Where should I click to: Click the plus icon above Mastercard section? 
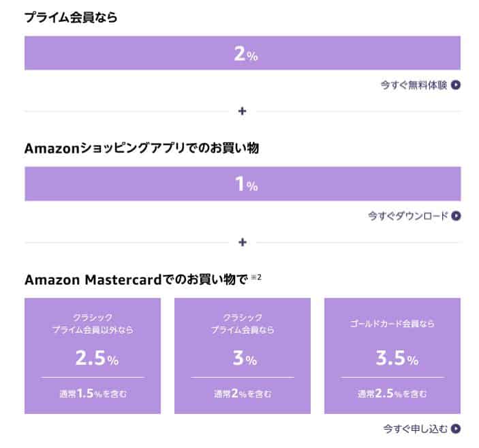pyautogui.click(x=243, y=242)
